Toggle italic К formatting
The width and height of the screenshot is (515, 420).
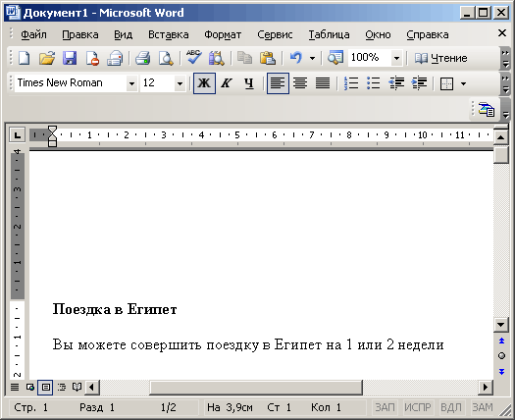[227, 83]
